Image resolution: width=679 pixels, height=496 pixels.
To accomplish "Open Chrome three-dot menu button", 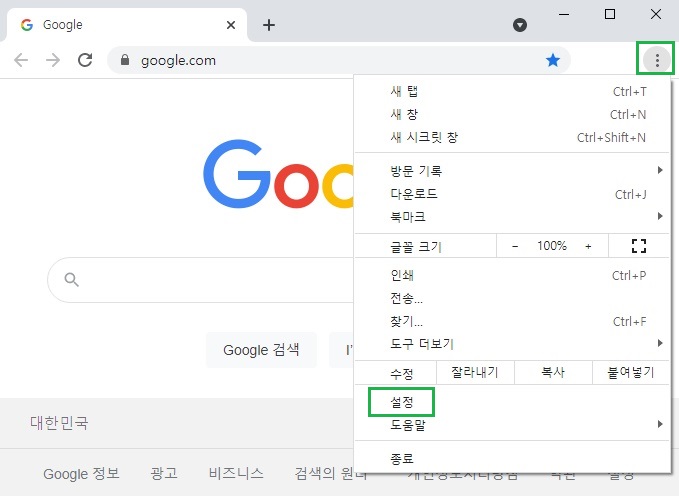I will pyautogui.click(x=657, y=60).
